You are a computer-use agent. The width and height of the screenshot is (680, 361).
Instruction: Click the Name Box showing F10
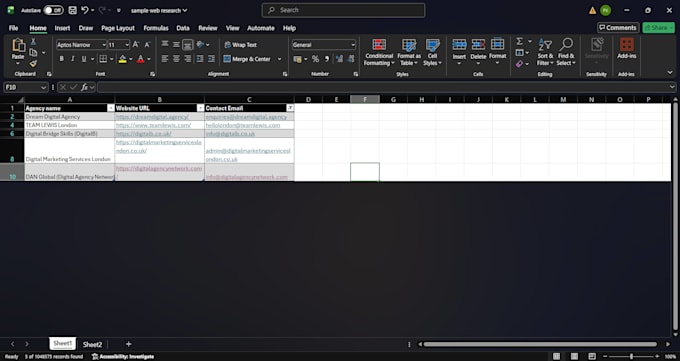(26, 87)
